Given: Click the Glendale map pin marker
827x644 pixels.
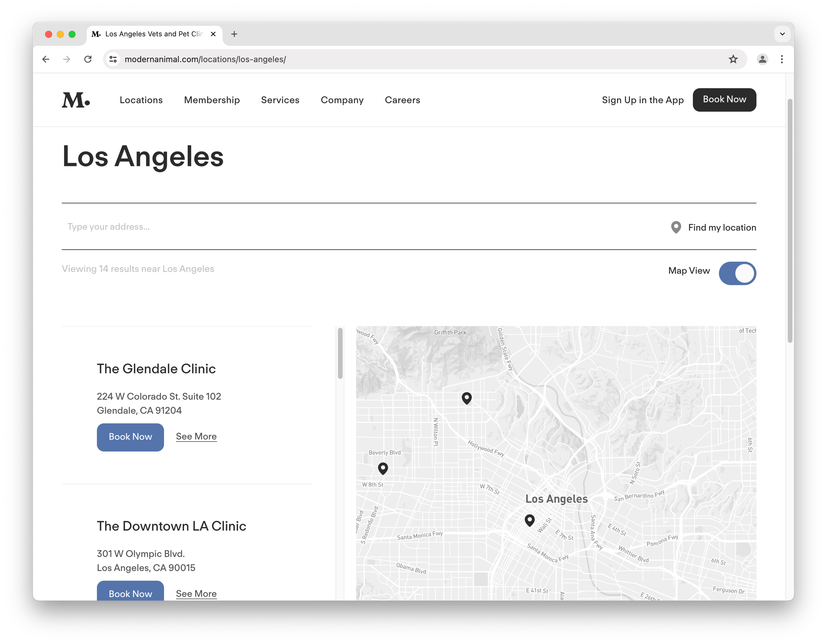Looking at the screenshot, I should (466, 398).
